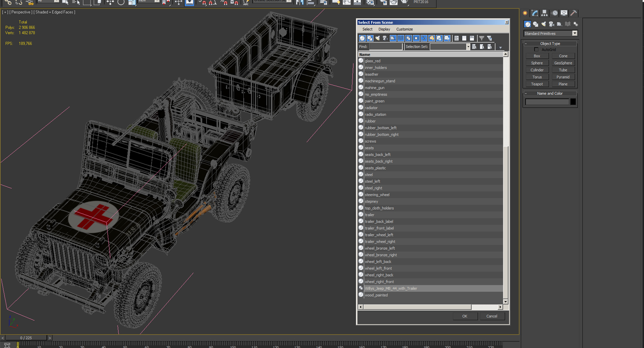
Task: Select Shapes category in Create panel
Action: point(536,24)
